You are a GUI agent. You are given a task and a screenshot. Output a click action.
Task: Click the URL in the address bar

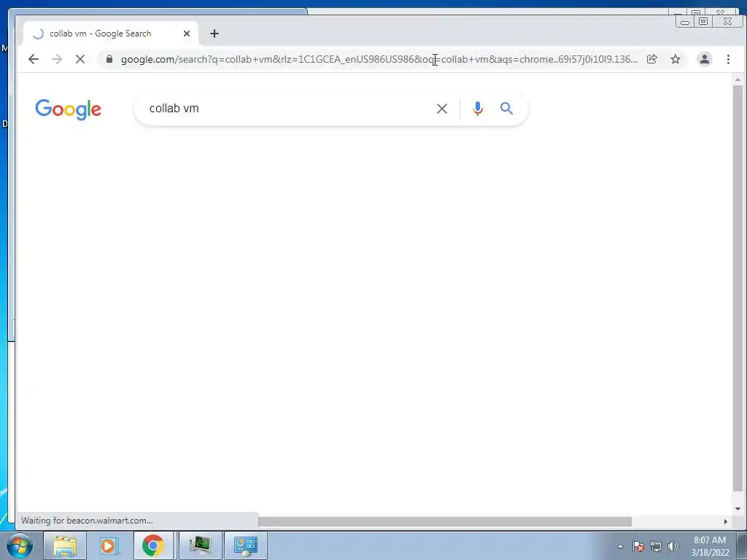pyautogui.click(x=379, y=59)
